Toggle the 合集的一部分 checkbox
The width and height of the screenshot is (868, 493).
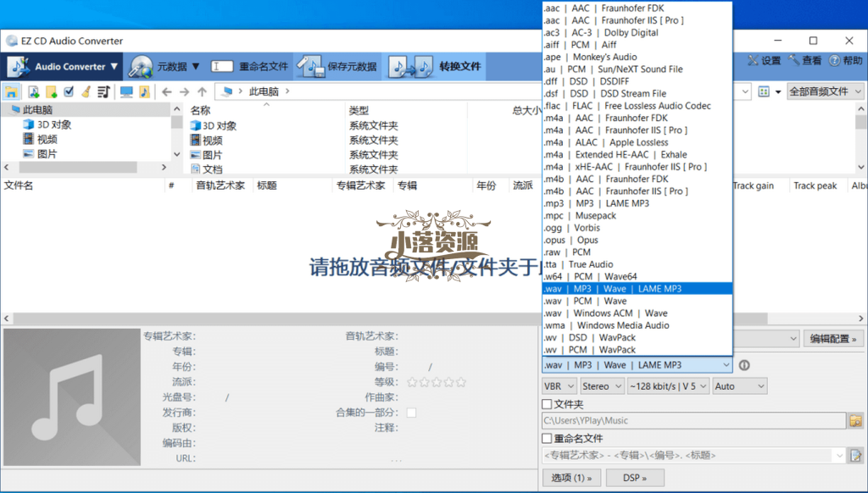tap(411, 413)
